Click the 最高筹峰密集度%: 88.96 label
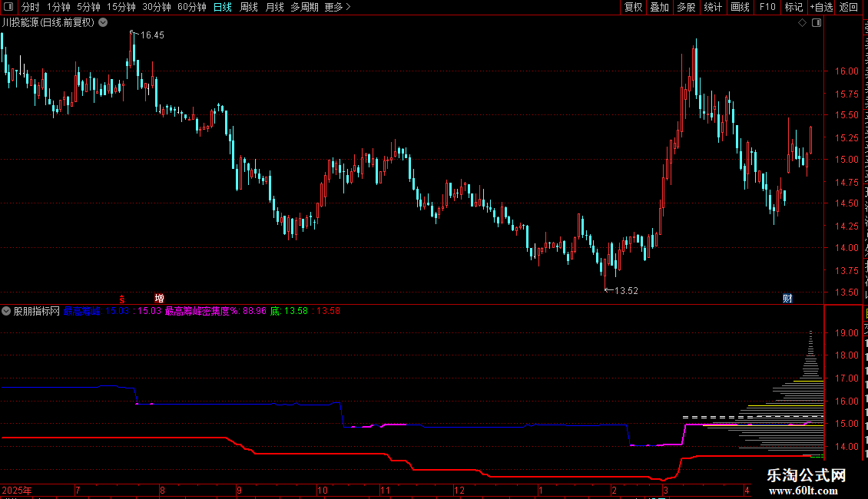868x499 pixels. [x=216, y=311]
